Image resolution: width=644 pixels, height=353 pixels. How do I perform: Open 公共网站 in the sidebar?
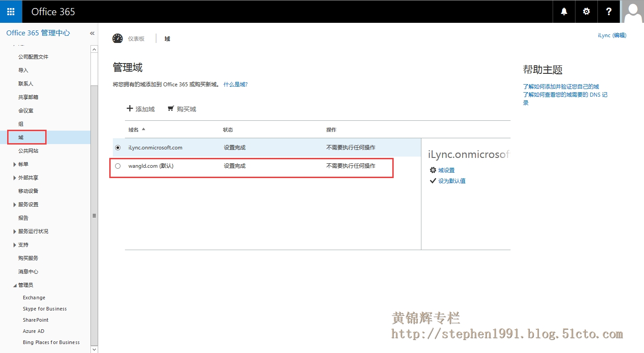28,151
